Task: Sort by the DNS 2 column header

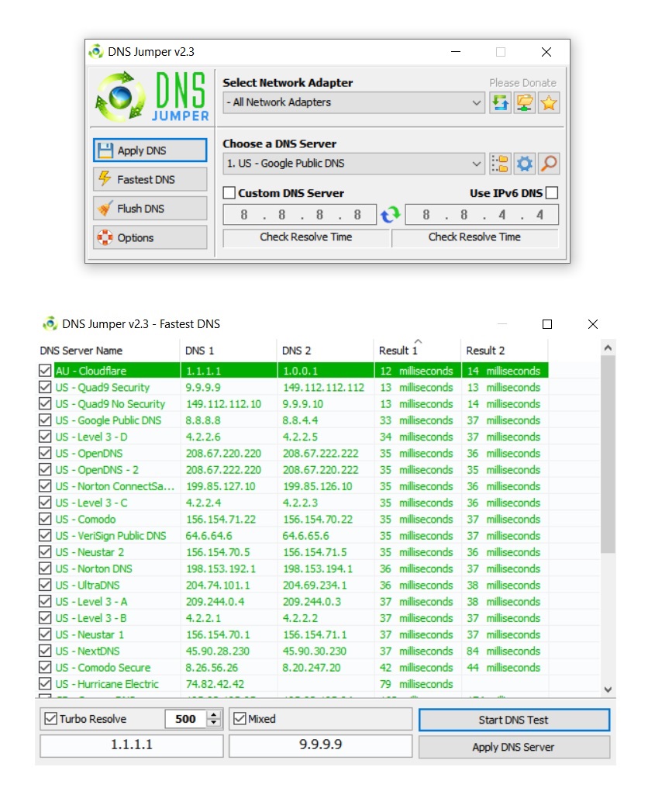Action: 325,351
